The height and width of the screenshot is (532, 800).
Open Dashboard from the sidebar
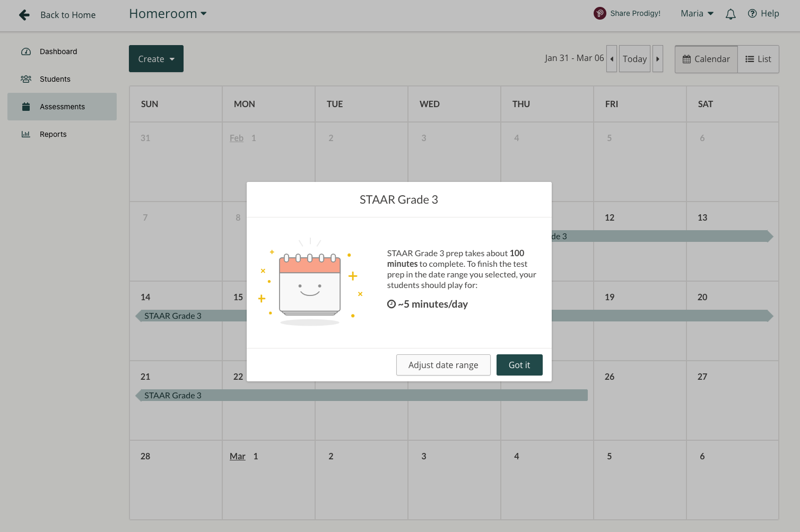58,51
